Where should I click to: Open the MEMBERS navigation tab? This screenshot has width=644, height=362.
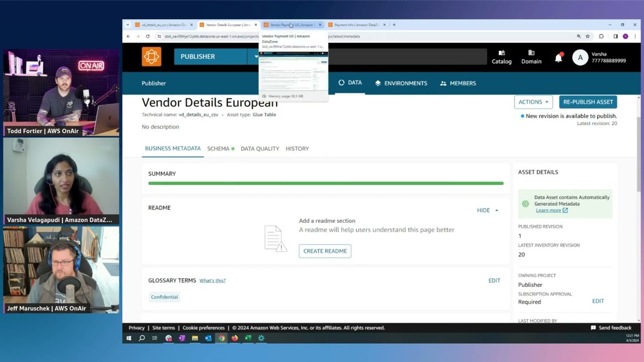click(458, 83)
